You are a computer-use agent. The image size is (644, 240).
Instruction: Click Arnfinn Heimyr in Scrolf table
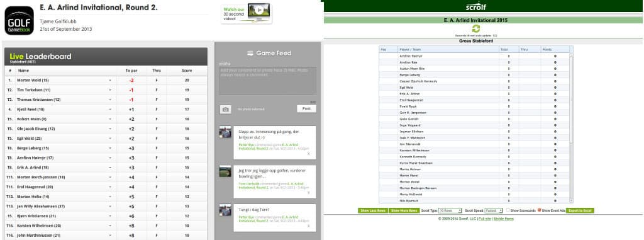tap(411, 56)
